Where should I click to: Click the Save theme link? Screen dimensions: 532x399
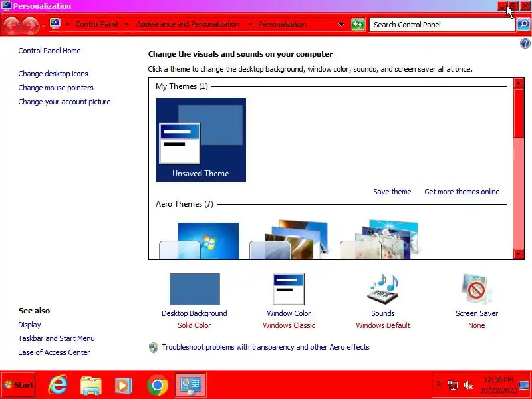[392, 192]
